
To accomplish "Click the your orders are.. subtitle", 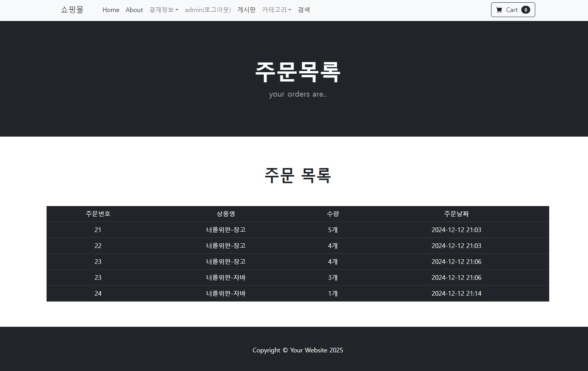I will click(x=298, y=94).
